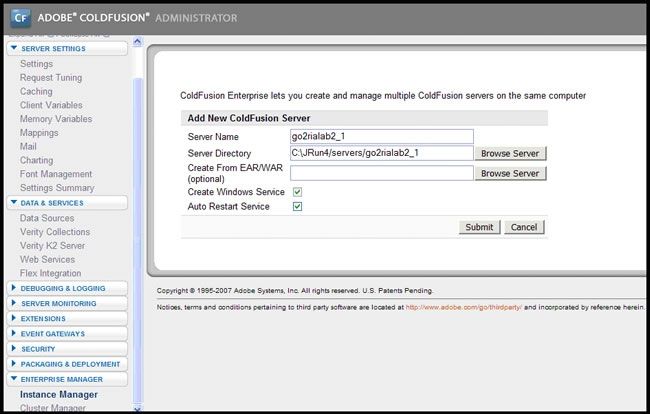The width and height of the screenshot is (650, 414).
Task: Toggle the Create Windows Service checkbox
Action: point(297,192)
